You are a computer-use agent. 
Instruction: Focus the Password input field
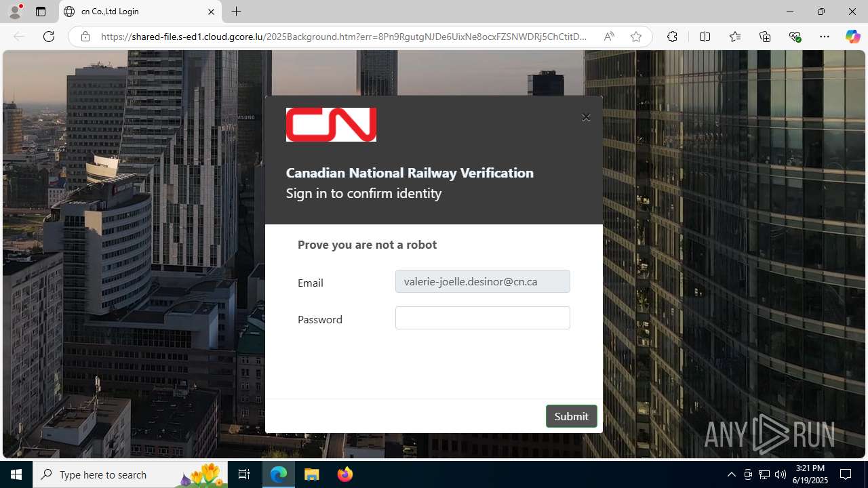483,318
